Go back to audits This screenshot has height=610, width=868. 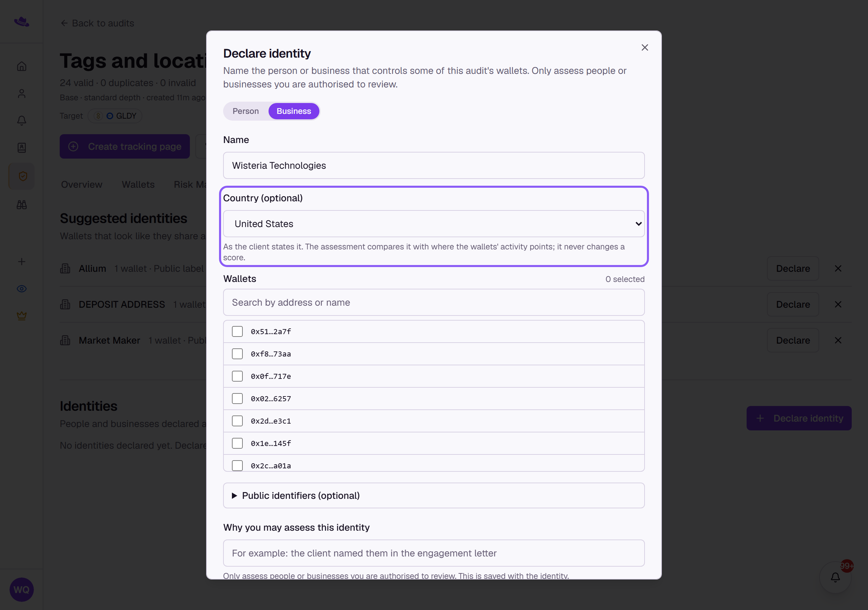tap(97, 23)
